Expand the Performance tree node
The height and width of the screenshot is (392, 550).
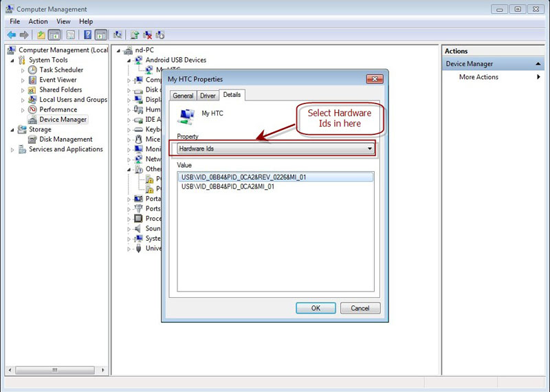[x=23, y=110]
